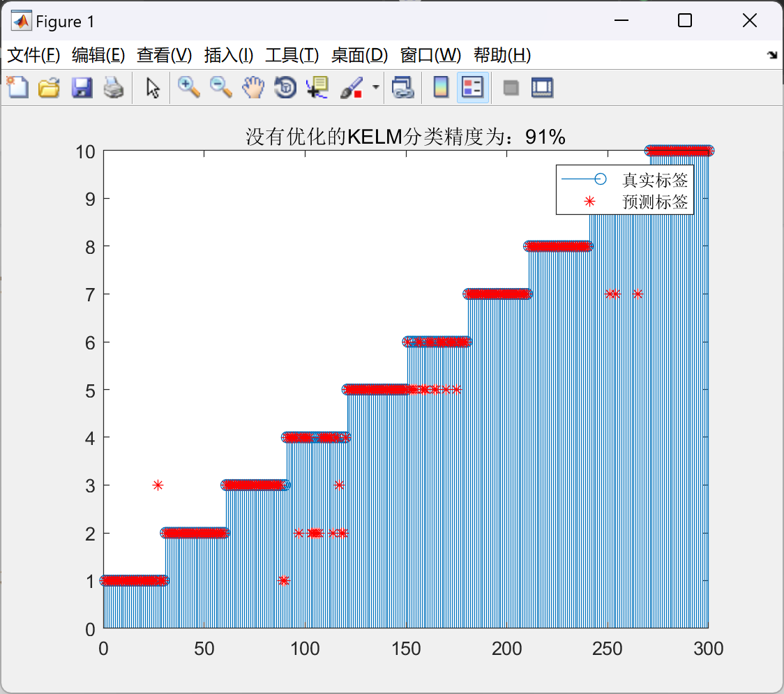Open the 桌面(D) menu
The height and width of the screenshot is (694, 784).
point(359,55)
